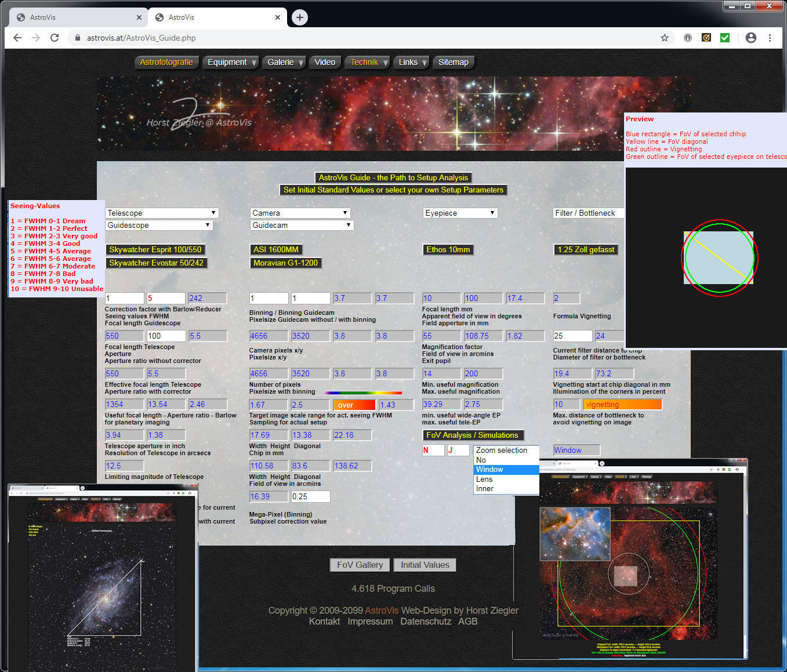Open the Camera dropdown
This screenshot has width=787, height=672.
[x=300, y=213]
